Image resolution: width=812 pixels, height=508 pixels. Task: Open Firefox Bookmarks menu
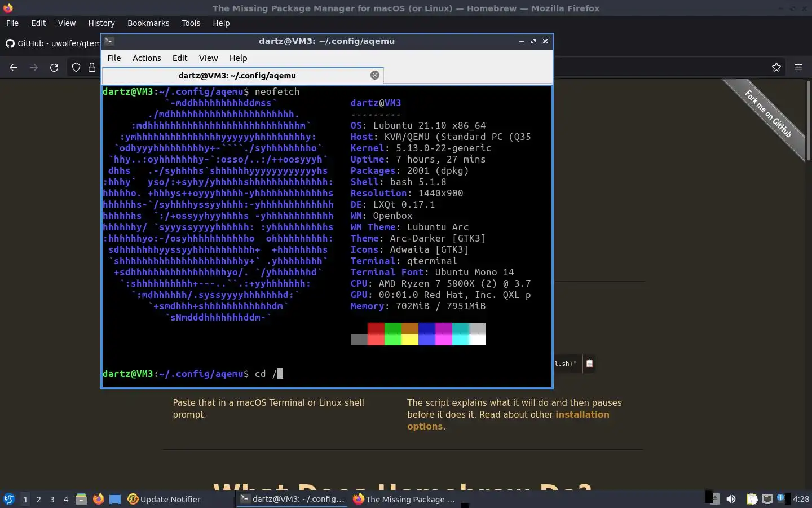pyautogui.click(x=148, y=23)
